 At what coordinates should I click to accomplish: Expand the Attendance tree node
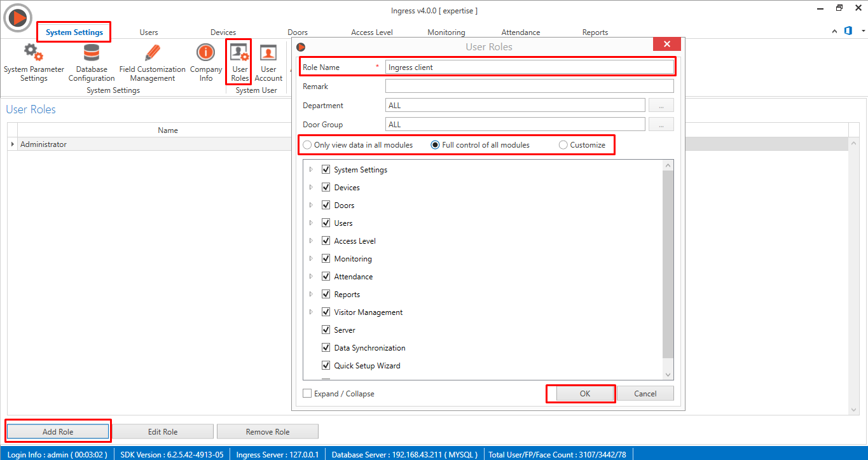pos(311,276)
